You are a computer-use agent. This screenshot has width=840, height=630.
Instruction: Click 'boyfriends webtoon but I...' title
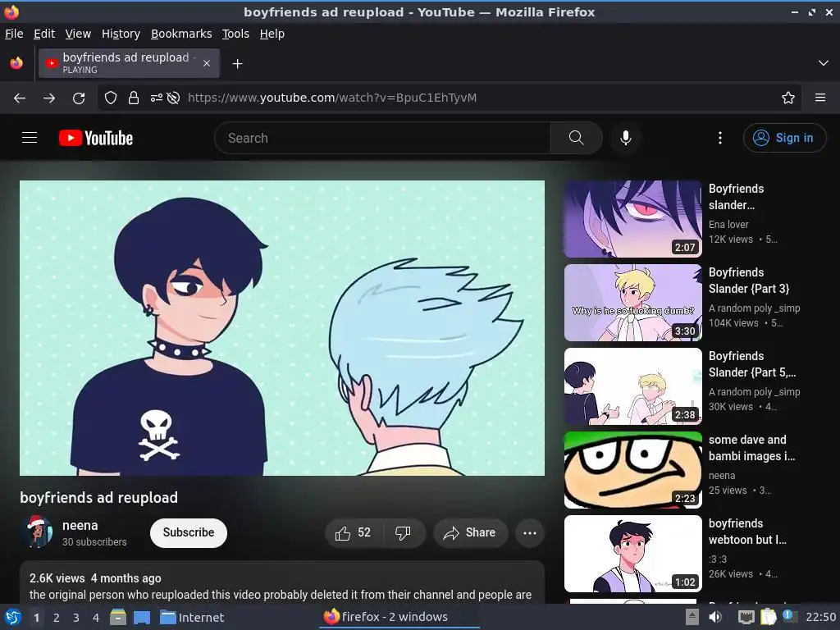[x=747, y=532]
